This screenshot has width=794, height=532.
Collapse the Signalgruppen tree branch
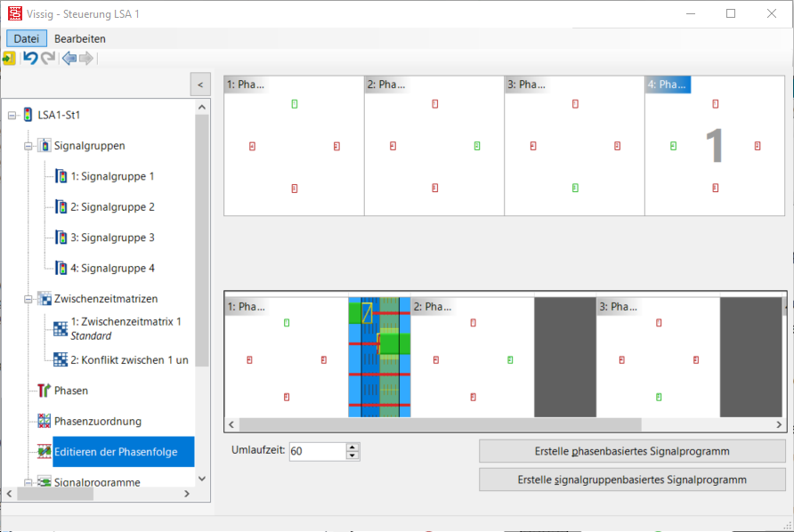coord(28,146)
